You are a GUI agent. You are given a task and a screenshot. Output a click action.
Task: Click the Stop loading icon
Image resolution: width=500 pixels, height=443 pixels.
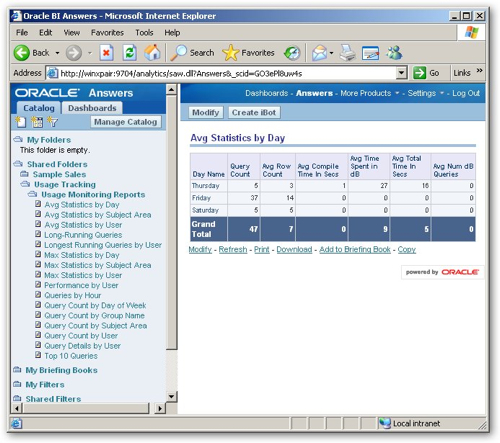click(x=106, y=53)
